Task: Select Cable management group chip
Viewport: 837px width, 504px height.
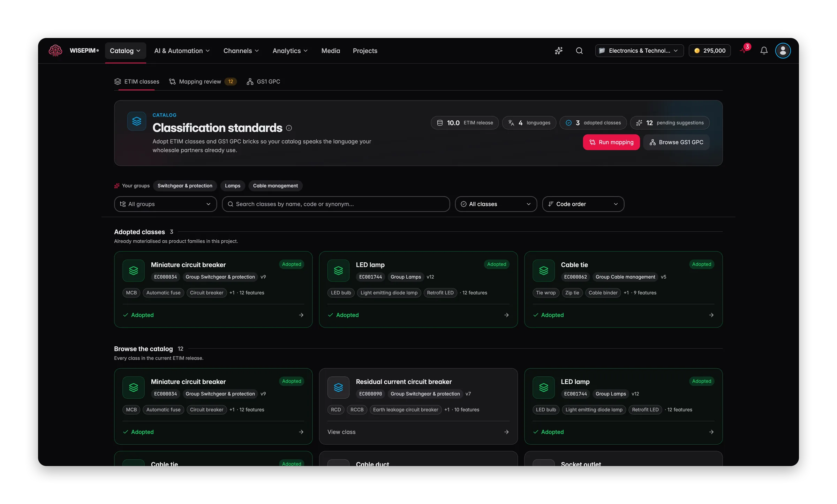Action: (275, 186)
